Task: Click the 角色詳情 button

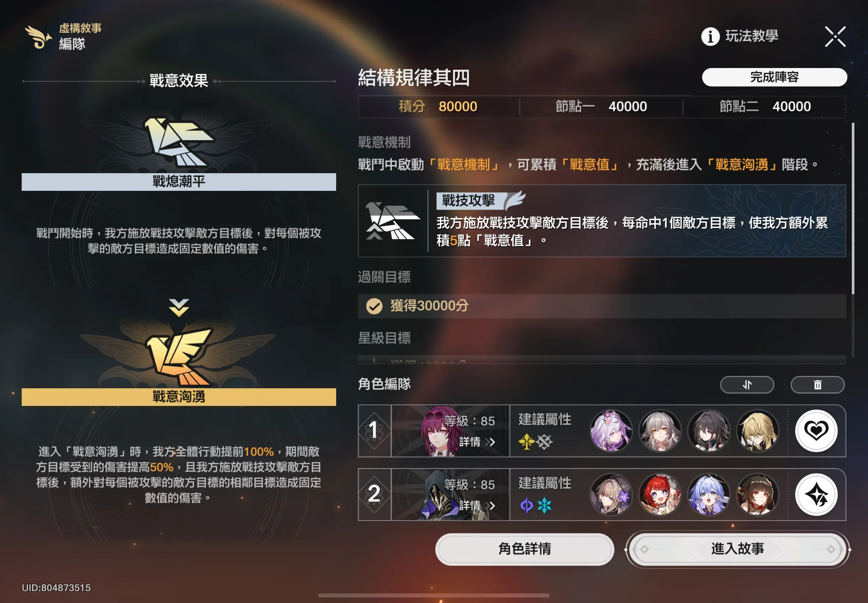Action: click(x=524, y=549)
